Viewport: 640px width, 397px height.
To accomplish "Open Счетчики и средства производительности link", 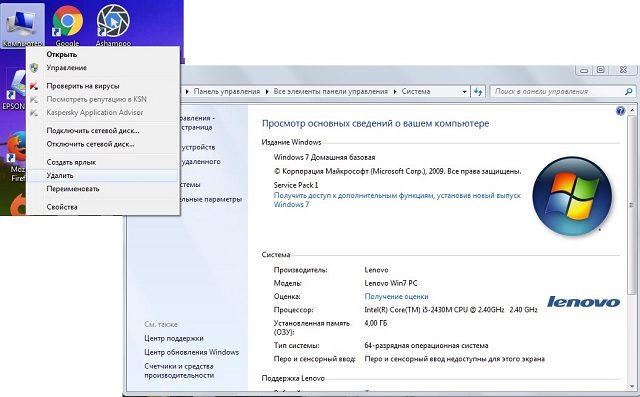I will point(179,370).
